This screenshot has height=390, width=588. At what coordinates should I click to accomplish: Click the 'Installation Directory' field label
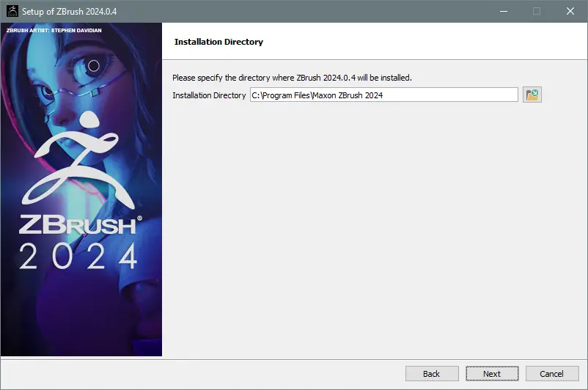(x=209, y=95)
